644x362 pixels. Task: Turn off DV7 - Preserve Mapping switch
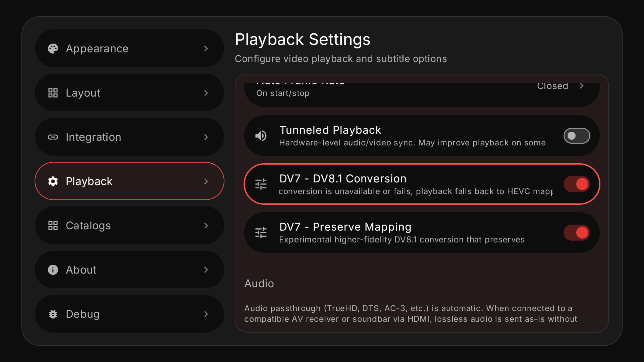click(x=577, y=233)
